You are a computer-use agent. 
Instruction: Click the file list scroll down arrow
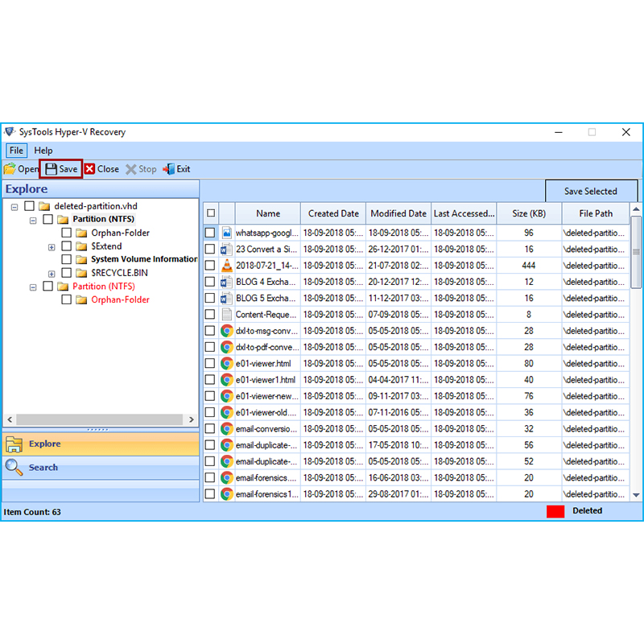(x=636, y=495)
